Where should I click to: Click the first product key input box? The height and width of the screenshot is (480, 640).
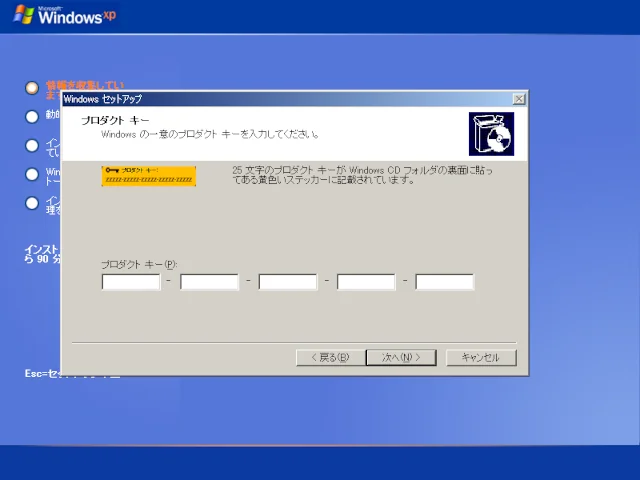[x=131, y=282]
